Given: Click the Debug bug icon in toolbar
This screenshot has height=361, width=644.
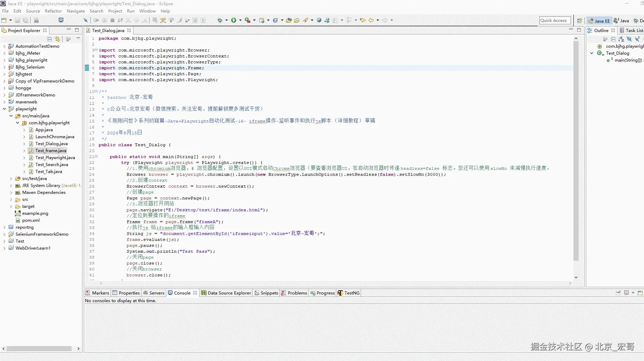Looking at the screenshot, I should (220, 20).
